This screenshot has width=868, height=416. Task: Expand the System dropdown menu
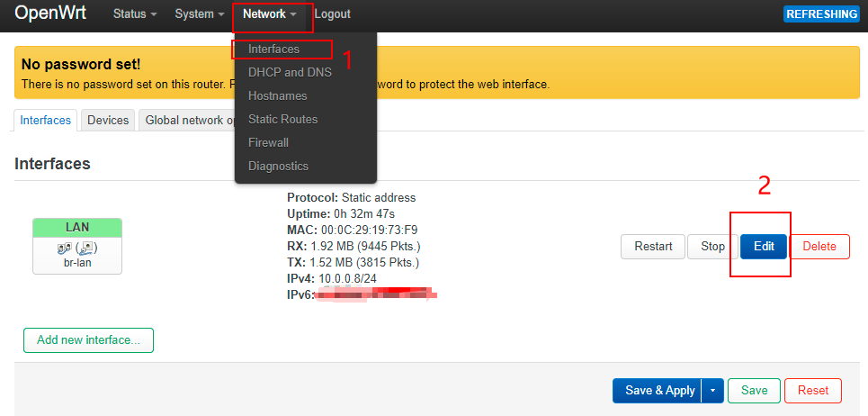(200, 14)
